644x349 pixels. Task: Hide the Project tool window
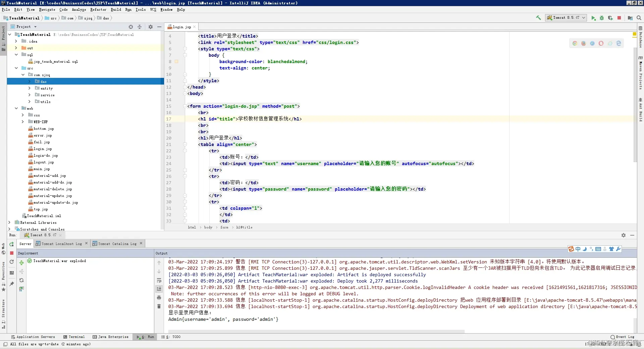pos(159,27)
